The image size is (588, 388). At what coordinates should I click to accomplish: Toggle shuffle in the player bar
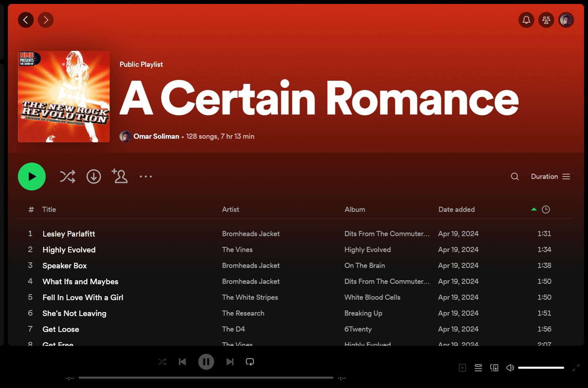click(x=162, y=362)
